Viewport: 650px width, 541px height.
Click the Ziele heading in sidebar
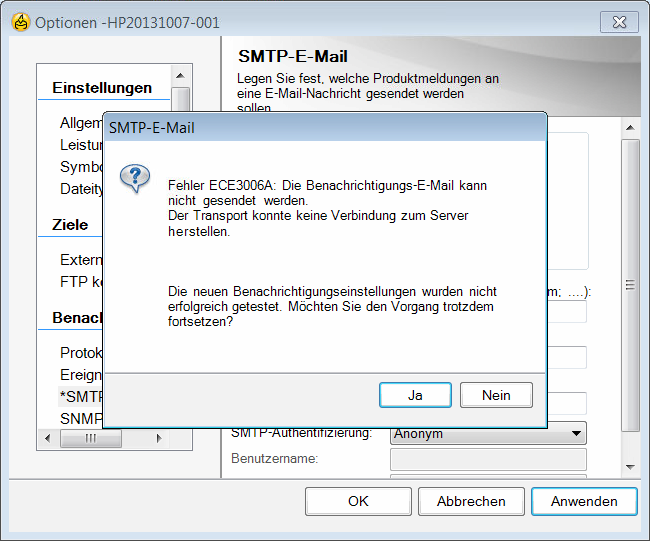click(x=70, y=225)
